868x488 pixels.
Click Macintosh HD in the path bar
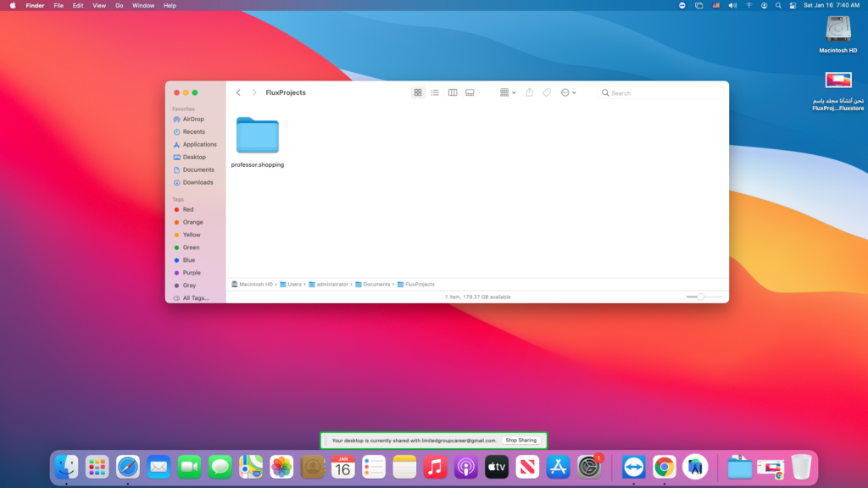252,285
